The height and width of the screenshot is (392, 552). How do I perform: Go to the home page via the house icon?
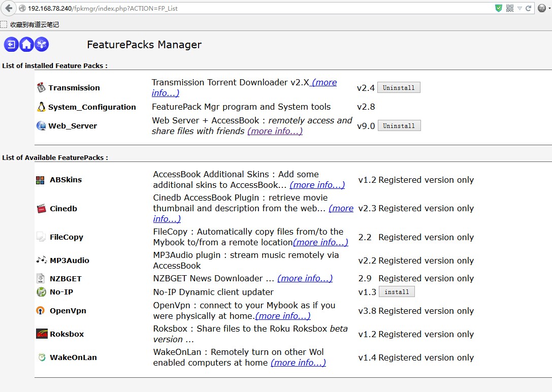click(x=26, y=44)
